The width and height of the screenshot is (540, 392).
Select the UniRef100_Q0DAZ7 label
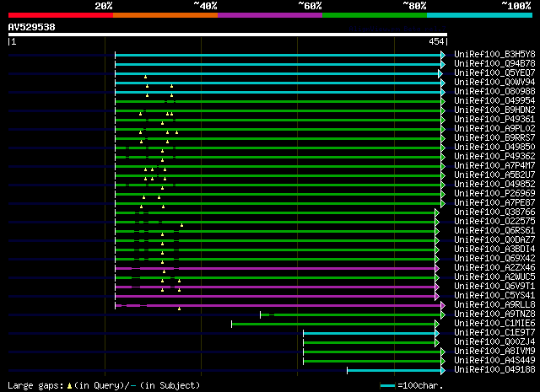click(494, 240)
